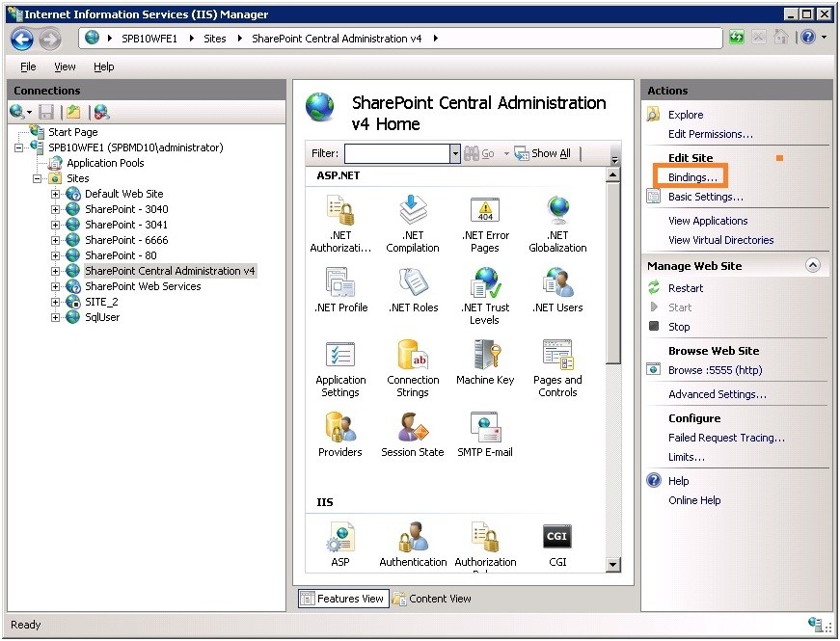Open Machine Key feature
Screen dimensions: 840x641
pos(485,362)
